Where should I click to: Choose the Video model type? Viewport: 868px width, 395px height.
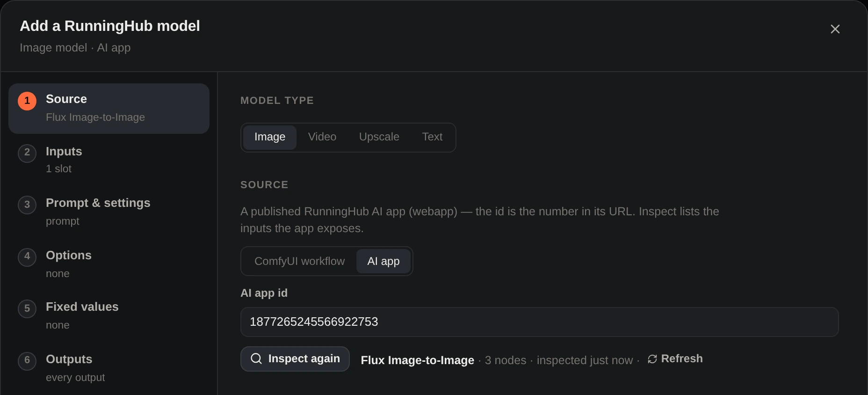pos(322,137)
